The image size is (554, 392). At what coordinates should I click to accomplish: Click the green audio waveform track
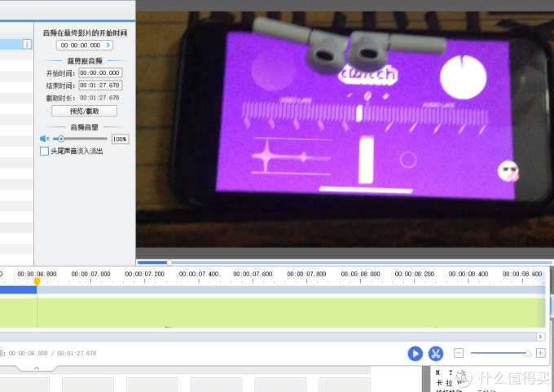(x=272, y=313)
